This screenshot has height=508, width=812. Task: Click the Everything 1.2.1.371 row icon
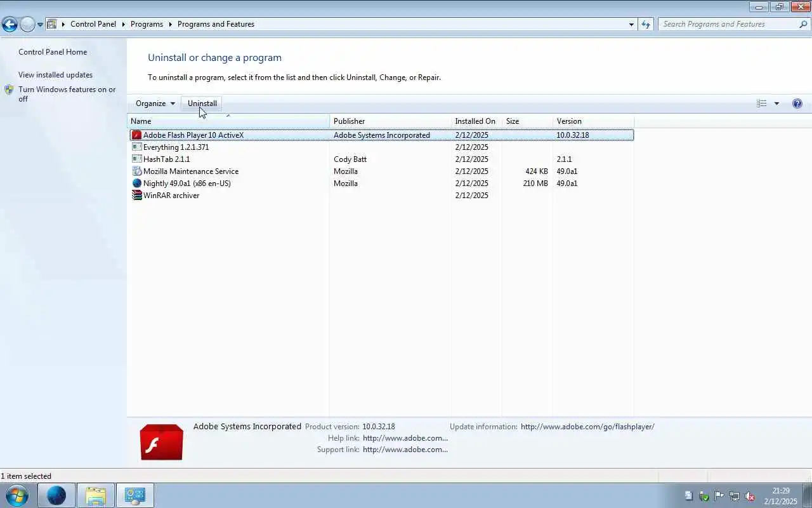tap(136, 147)
